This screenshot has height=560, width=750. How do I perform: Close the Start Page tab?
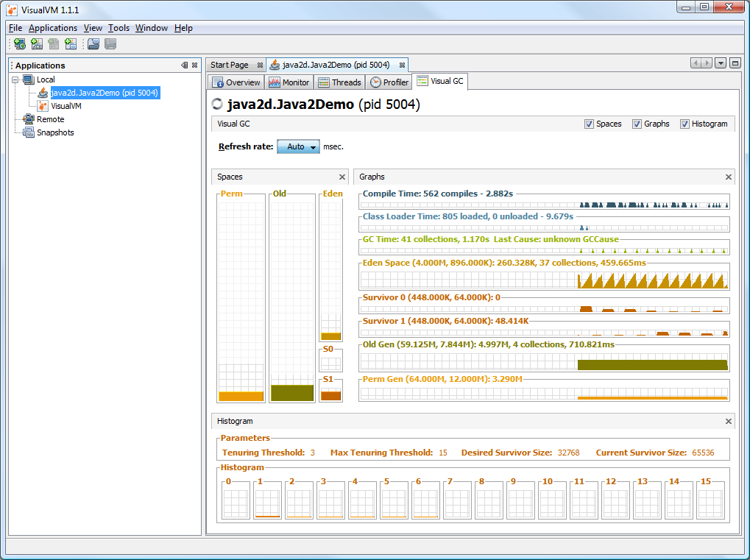(260, 65)
